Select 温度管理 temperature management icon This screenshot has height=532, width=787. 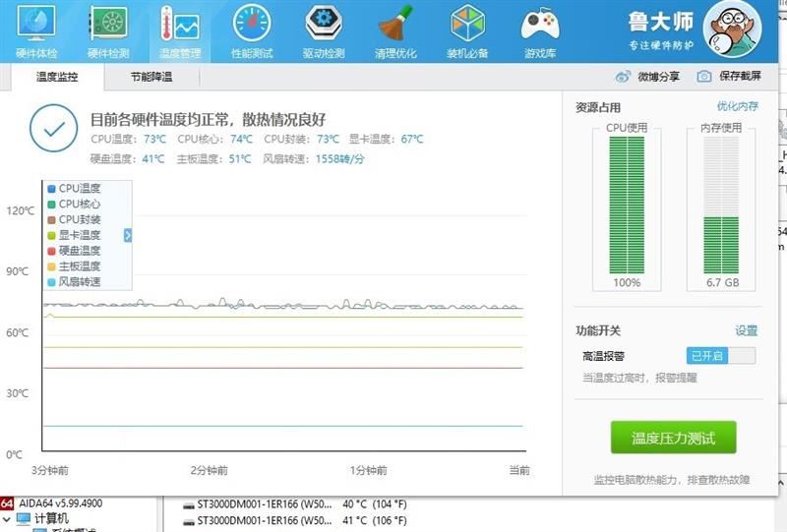(180, 23)
